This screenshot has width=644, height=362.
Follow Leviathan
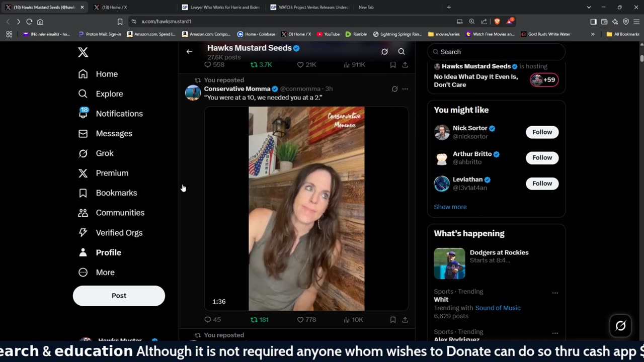coord(542,184)
